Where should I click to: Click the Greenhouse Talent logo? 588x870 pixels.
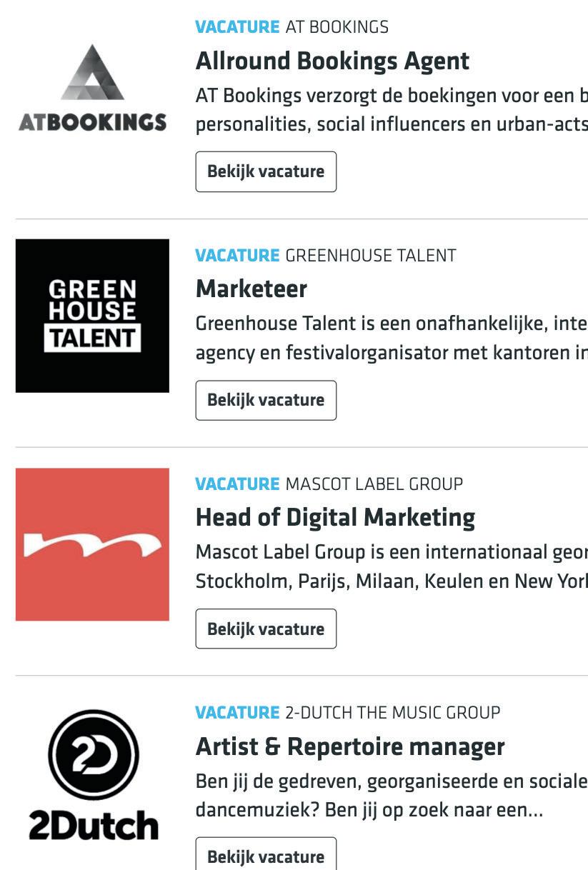[x=92, y=316]
